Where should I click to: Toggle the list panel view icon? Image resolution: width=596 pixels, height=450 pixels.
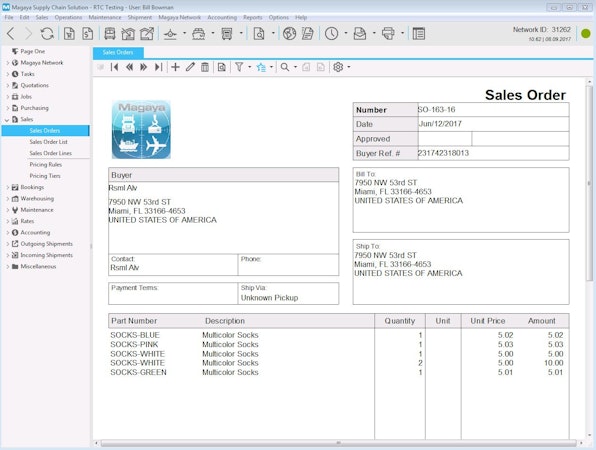[418, 34]
